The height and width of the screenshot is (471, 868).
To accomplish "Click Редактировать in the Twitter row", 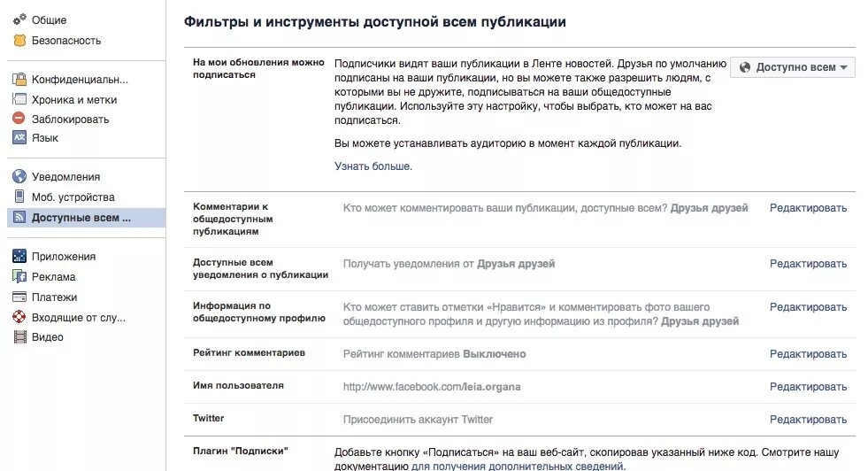I will [808, 420].
